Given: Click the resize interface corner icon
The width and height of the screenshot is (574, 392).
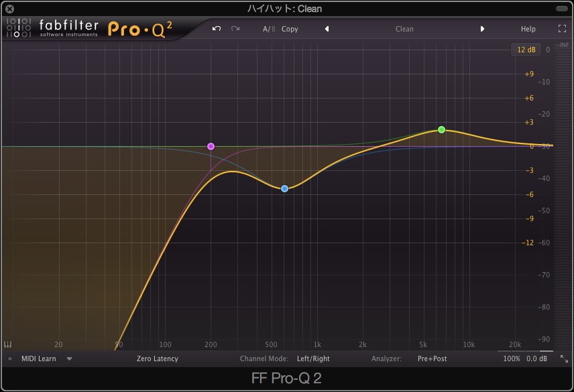Looking at the screenshot, I should (x=564, y=358).
